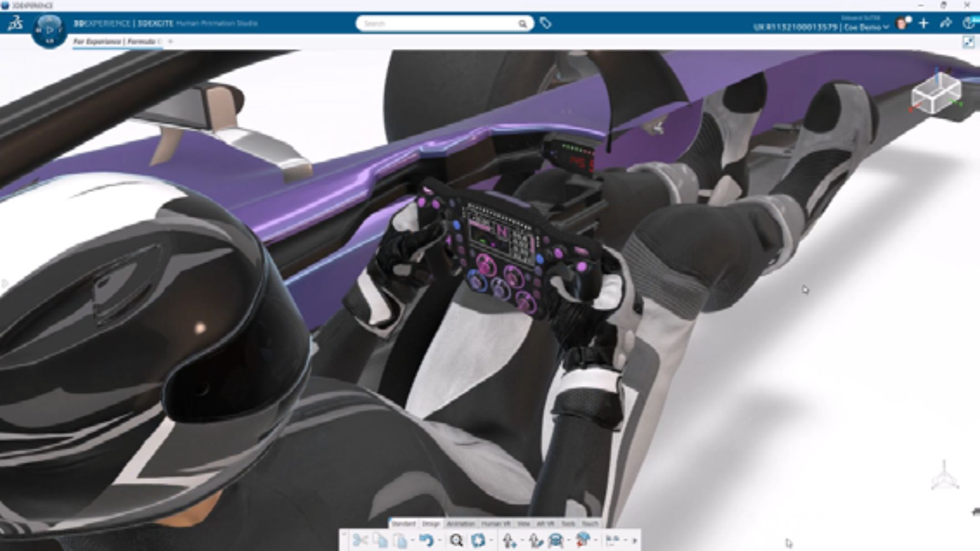Select the Cut tool in the Standard toolbar
The image size is (980, 551).
tap(360, 540)
